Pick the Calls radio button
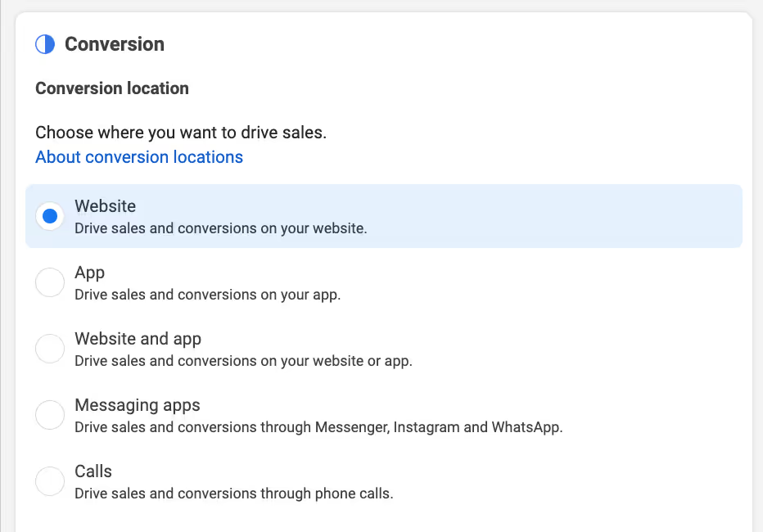 pyautogui.click(x=50, y=481)
